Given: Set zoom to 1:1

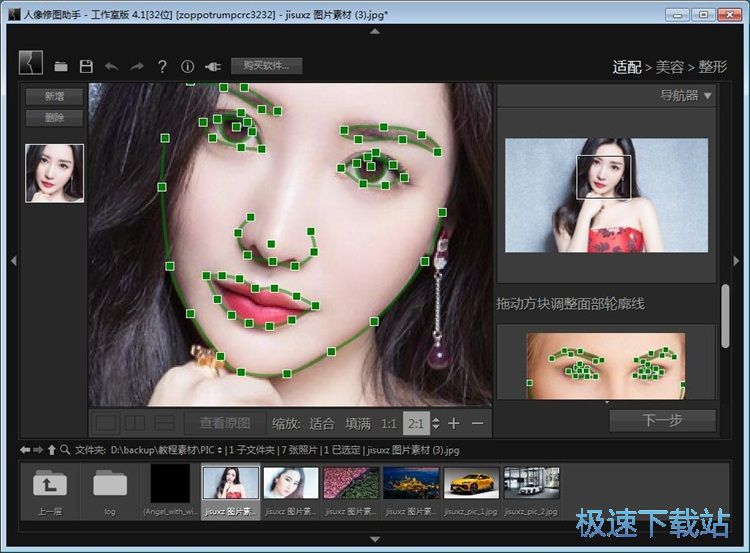Looking at the screenshot, I should point(388,424).
